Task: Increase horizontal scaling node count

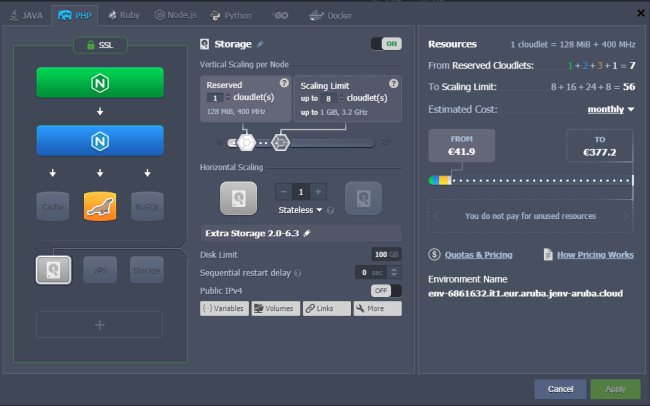Action: tap(318, 192)
